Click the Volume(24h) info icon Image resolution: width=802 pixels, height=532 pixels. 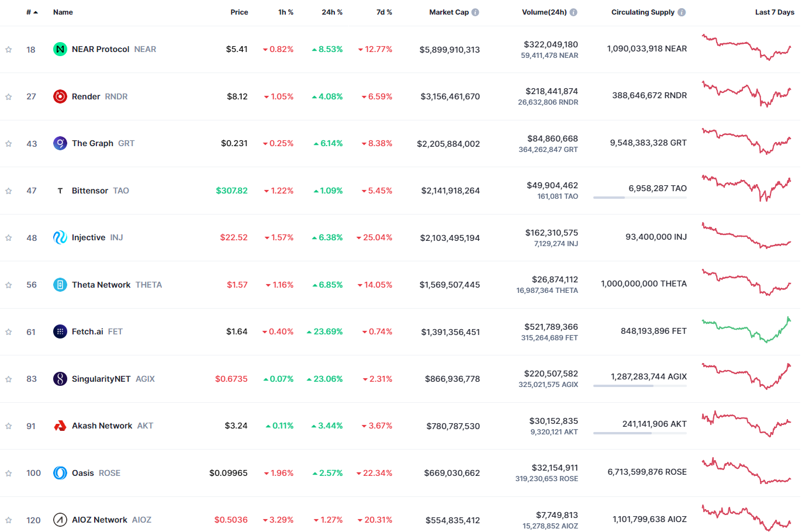[573, 12]
